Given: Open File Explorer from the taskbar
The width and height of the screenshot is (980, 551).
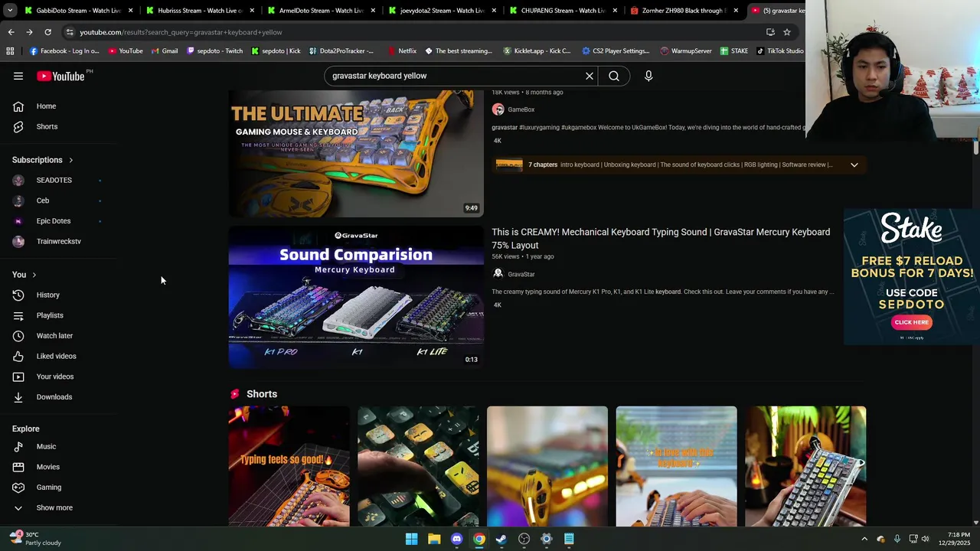Looking at the screenshot, I should 434,539.
